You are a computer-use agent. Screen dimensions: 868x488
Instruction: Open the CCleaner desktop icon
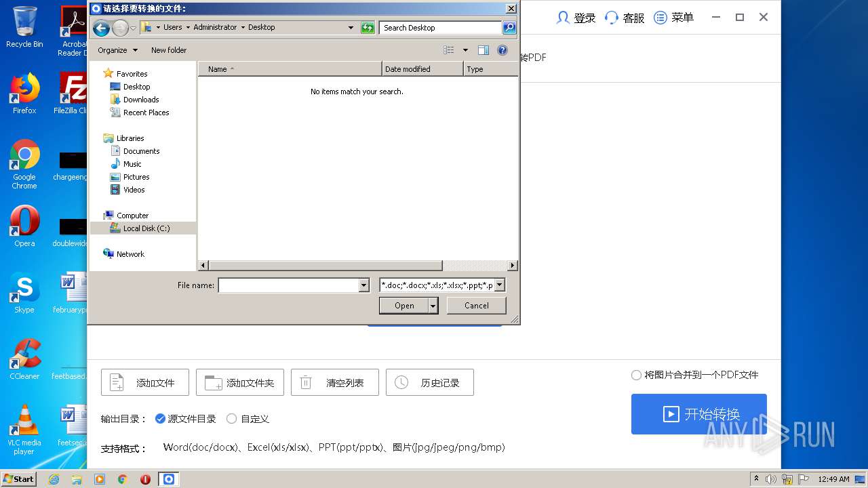tap(24, 359)
